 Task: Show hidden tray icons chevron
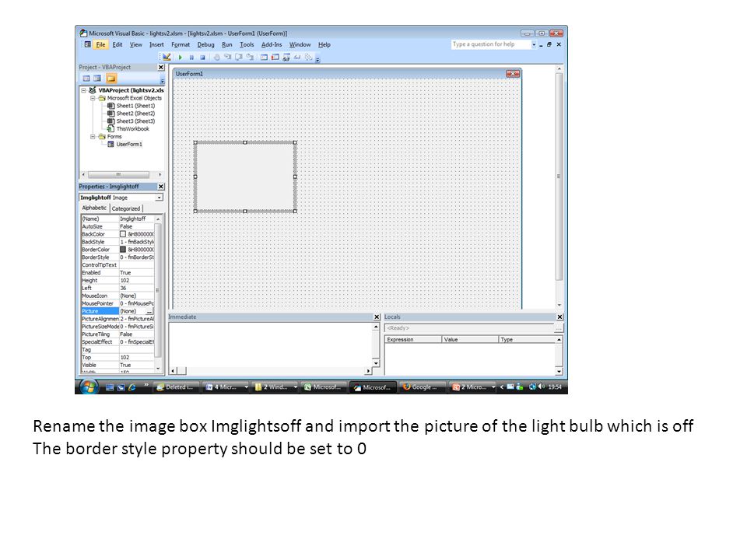[x=502, y=387]
